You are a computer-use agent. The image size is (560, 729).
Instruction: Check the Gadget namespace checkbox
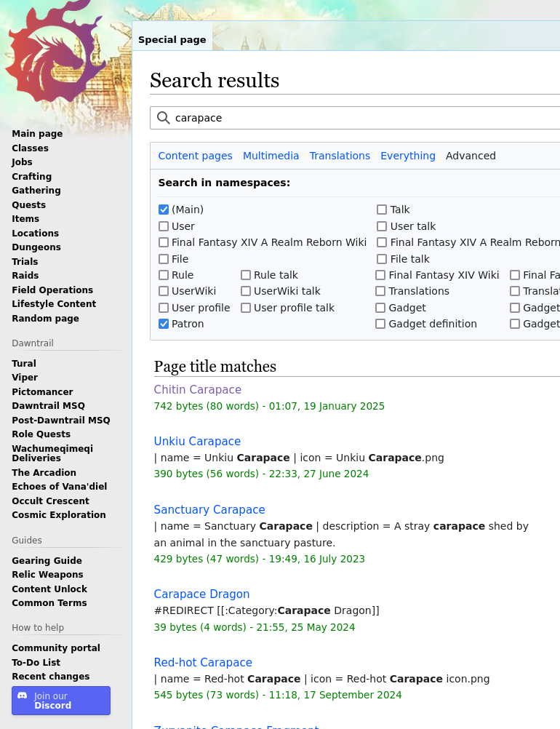[x=380, y=308]
